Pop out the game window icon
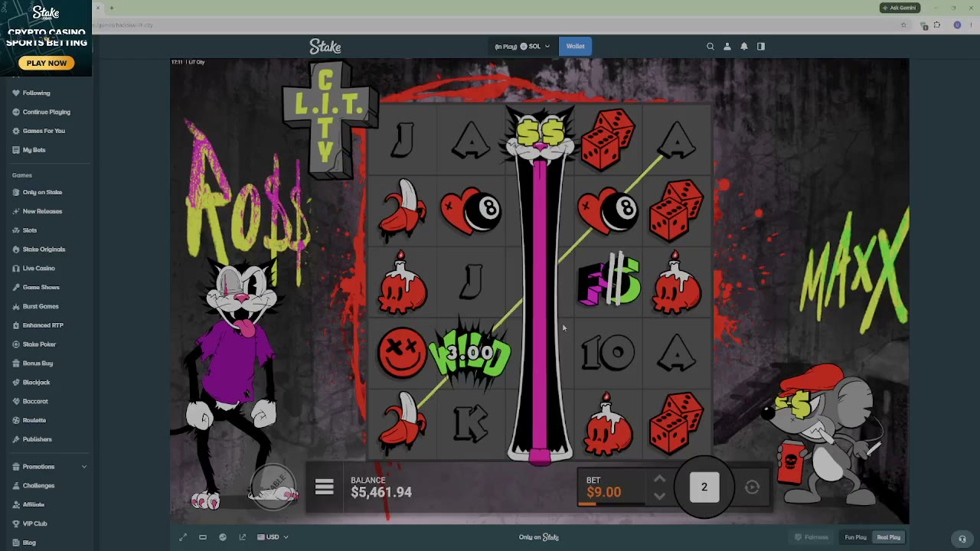This screenshot has height=551, width=980. tap(243, 537)
